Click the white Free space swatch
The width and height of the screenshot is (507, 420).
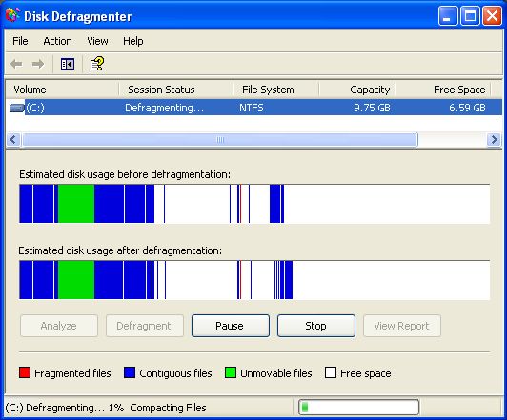pos(331,372)
